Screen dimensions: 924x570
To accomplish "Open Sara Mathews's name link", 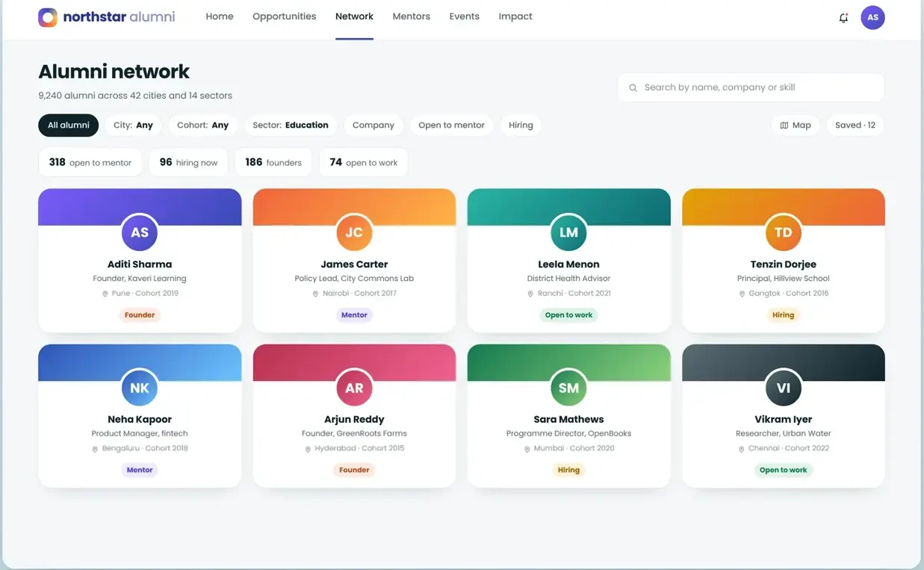I will pyautogui.click(x=568, y=420).
